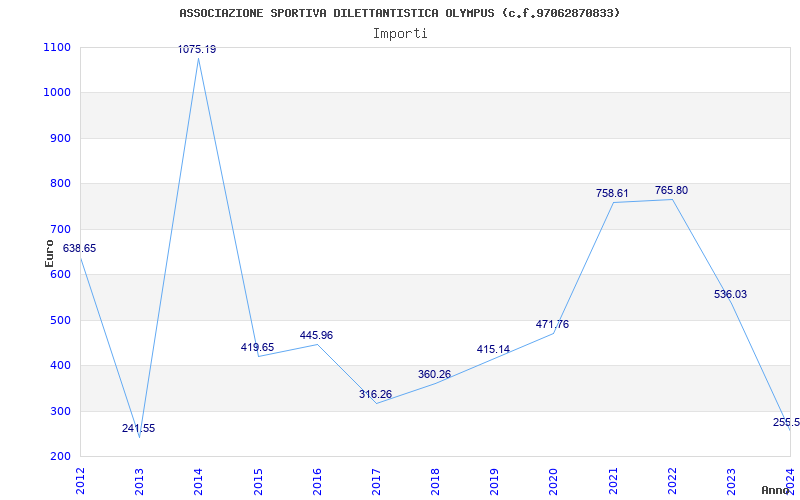Click the 2014 x-axis year label

coord(198,481)
